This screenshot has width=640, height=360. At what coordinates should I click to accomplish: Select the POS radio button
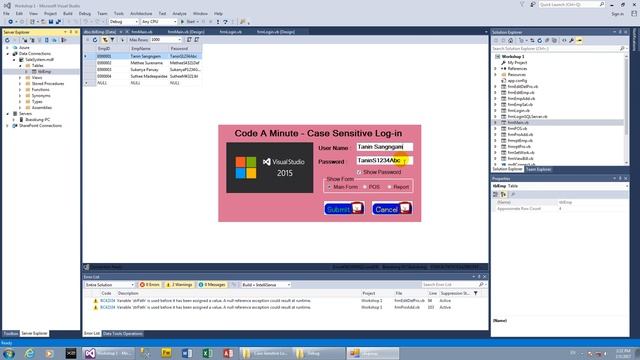click(x=365, y=187)
